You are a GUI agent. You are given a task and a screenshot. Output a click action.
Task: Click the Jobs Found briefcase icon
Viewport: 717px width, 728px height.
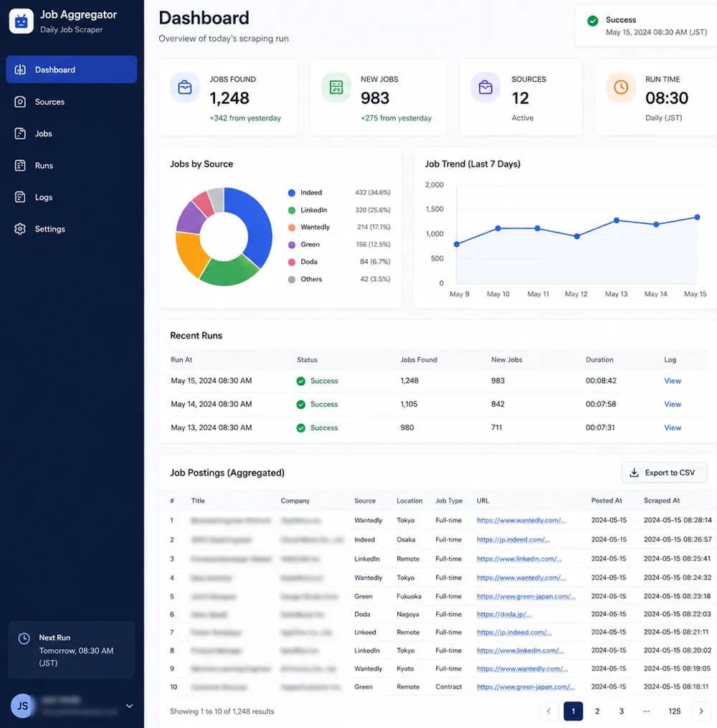pyautogui.click(x=185, y=88)
